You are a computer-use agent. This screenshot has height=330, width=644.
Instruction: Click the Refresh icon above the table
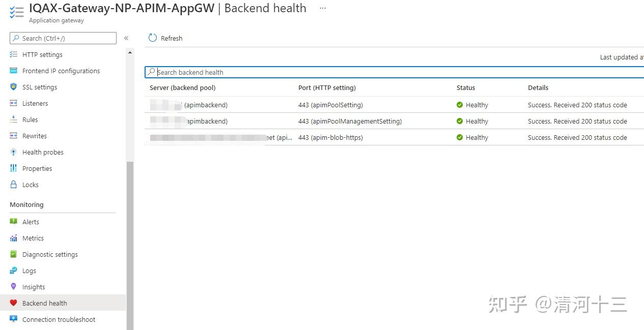[153, 38]
